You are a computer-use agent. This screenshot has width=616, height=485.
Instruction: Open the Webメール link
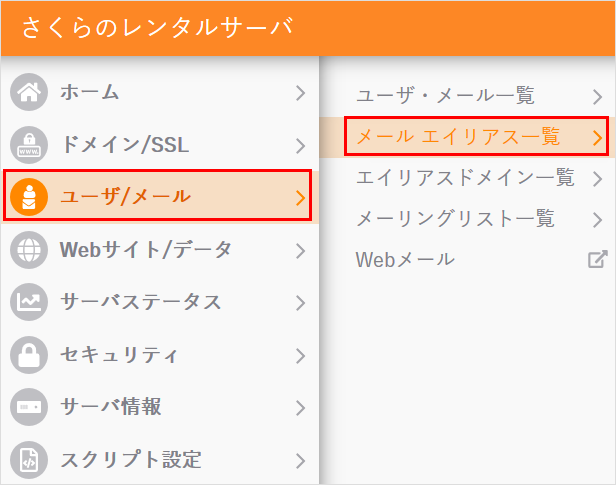[x=405, y=260]
